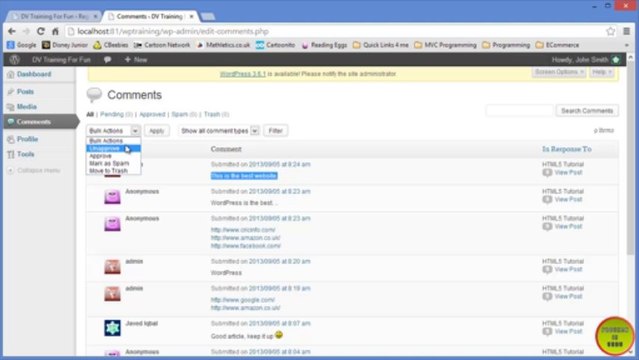Screen dimensions: 639x360
Task: Open Dashboard in the sidebar
Action: tap(34, 74)
